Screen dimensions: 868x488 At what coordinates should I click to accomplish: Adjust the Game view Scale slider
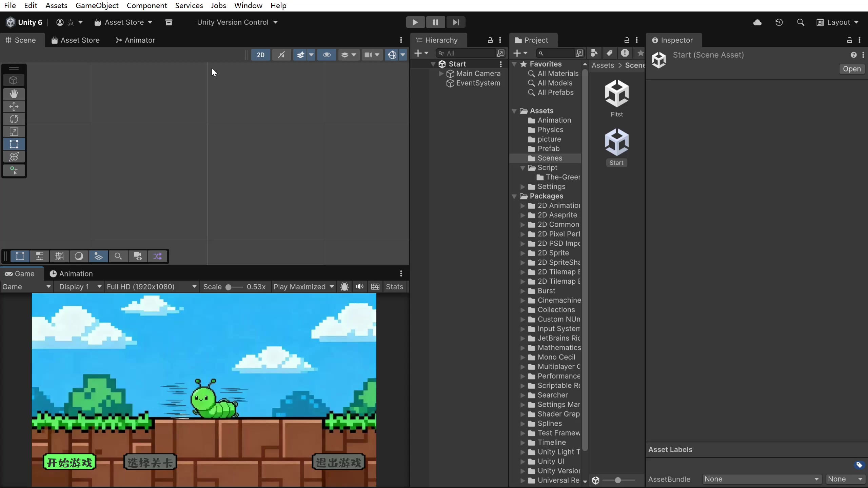229,287
